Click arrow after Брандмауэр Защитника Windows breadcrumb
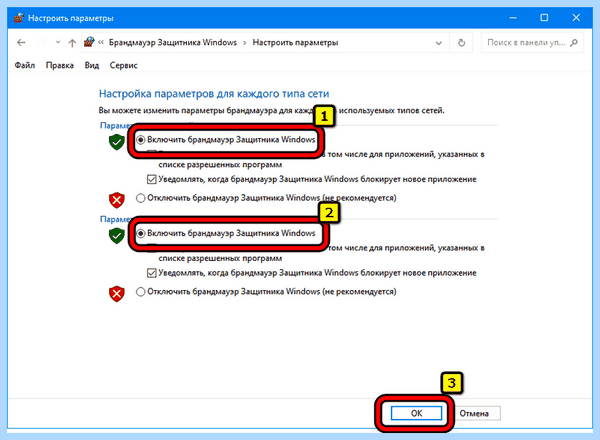The image size is (600, 440). 245,42
